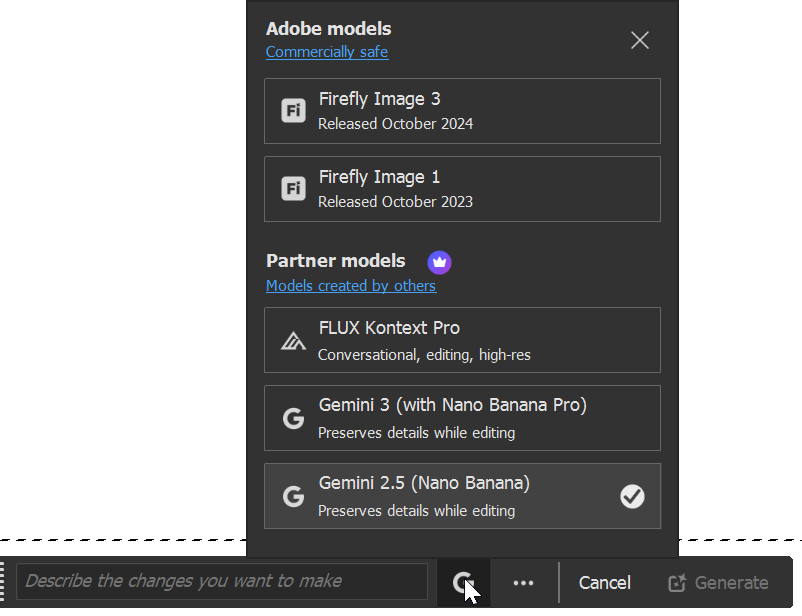The image size is (802, 616).
Task: Click the Partner models heading
Action: point(336,261)
